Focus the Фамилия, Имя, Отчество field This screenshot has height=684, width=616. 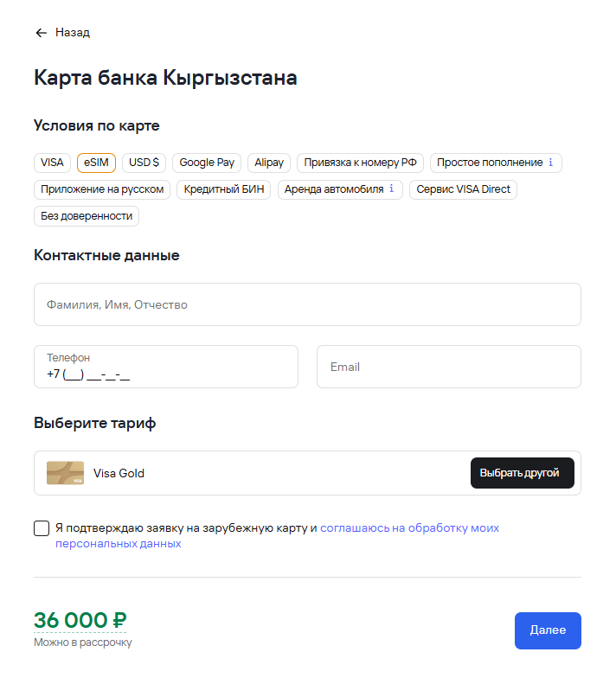[307, 304]
